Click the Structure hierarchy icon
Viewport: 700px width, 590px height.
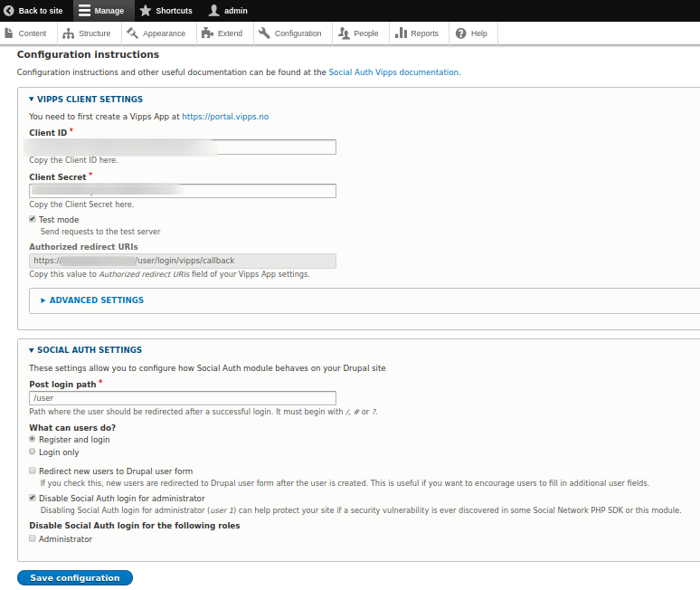tap(69, 33)
